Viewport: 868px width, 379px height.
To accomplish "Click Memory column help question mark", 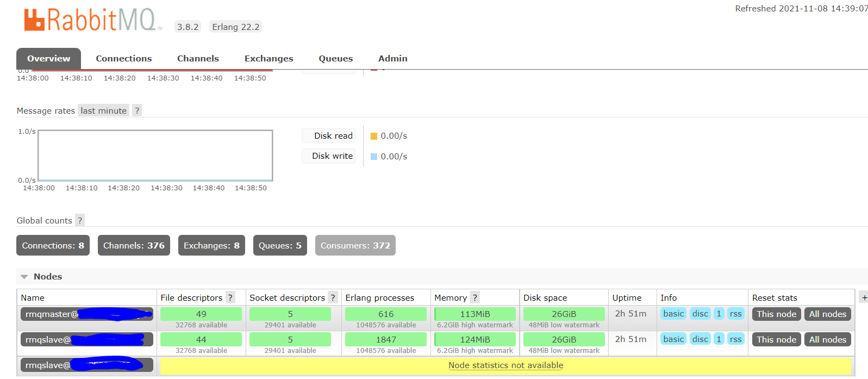I will click(x=475, y=297).
